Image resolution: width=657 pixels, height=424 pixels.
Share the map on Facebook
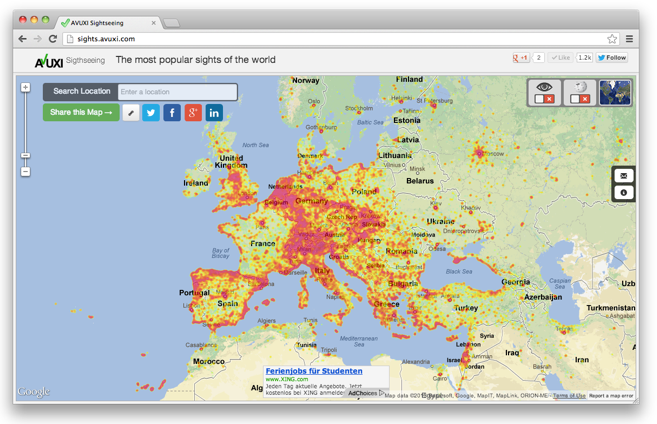172,113
